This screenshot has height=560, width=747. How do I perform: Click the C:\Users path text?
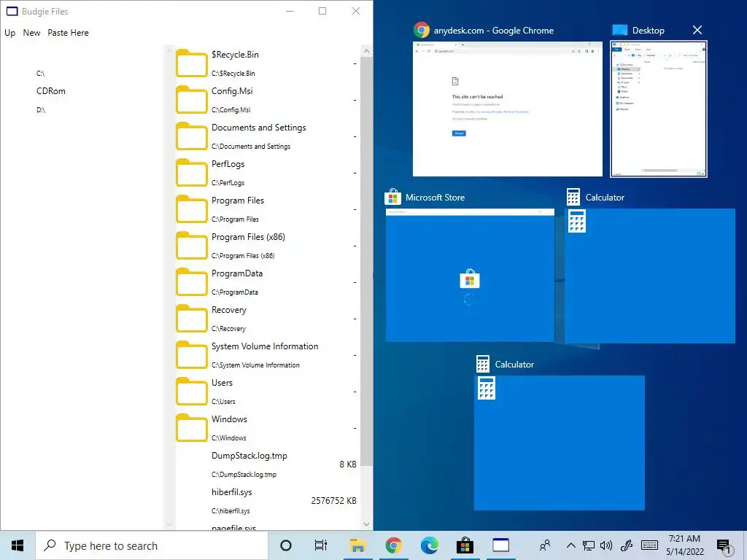(x=223, y=402)
